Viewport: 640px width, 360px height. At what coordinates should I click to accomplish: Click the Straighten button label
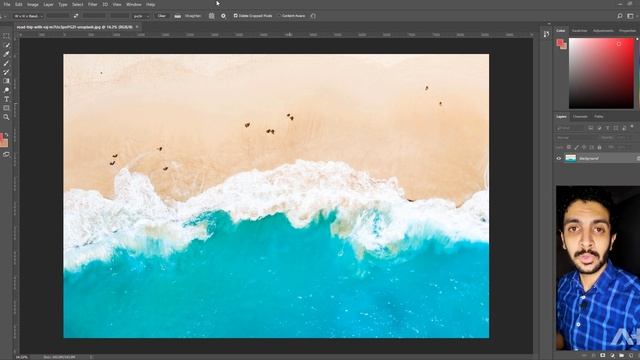click(193, 16)
